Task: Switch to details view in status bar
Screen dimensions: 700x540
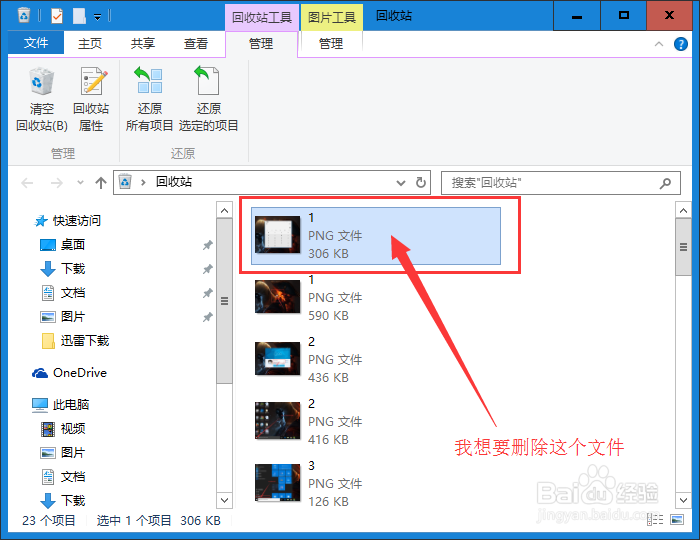Action: click(x=655, y=520)
